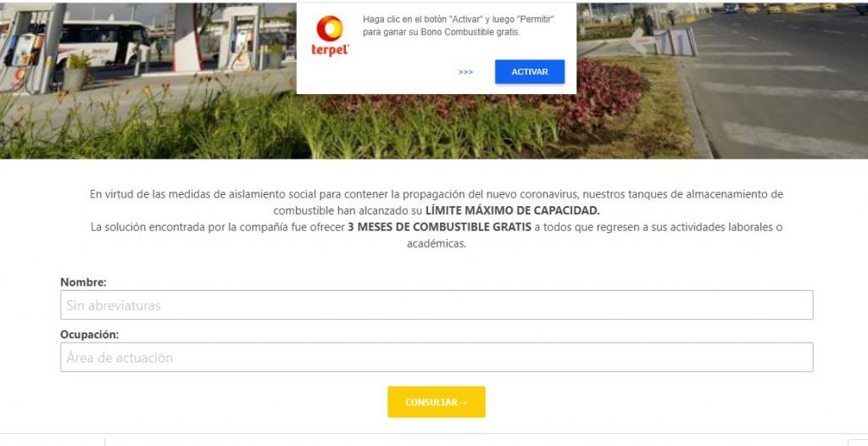Click the paragraph line starting "En virtud de las medidas"
The width and height of the screenshot is (868, 446).
tap(437, 194)
